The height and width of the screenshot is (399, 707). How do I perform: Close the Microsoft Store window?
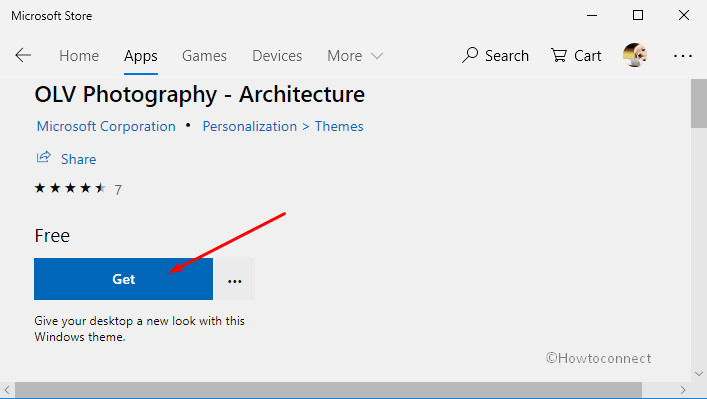pos(684,15)
